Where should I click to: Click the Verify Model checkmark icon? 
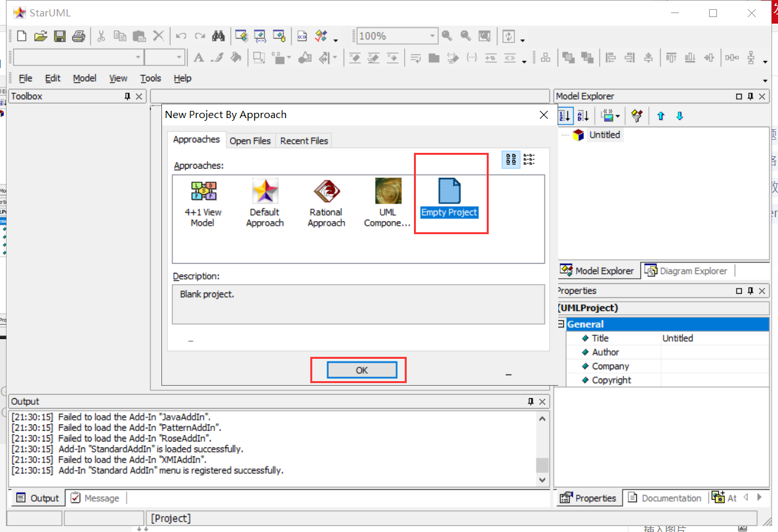321,35
